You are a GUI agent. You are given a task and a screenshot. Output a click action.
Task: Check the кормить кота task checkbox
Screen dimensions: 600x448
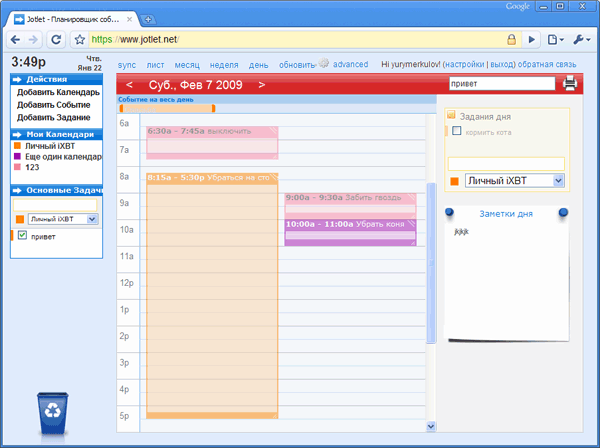pos(457,131)
